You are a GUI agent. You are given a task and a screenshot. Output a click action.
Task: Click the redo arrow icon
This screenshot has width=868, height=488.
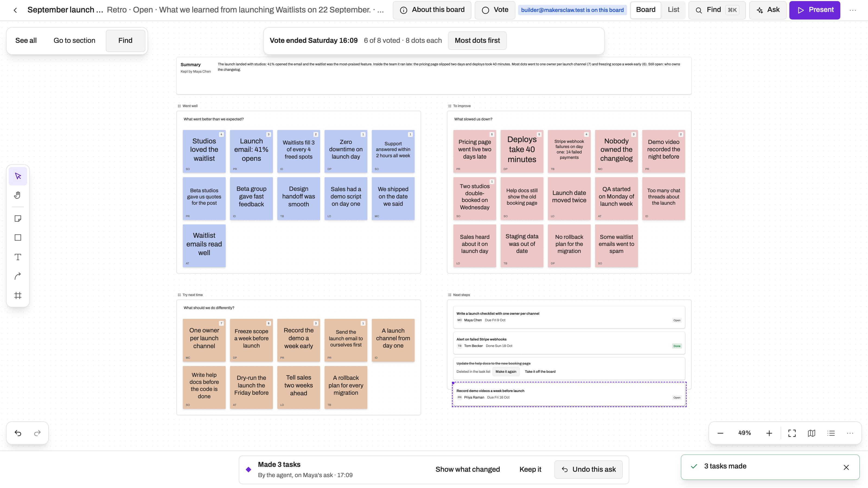pyautogui.click(x=37, y=433)
